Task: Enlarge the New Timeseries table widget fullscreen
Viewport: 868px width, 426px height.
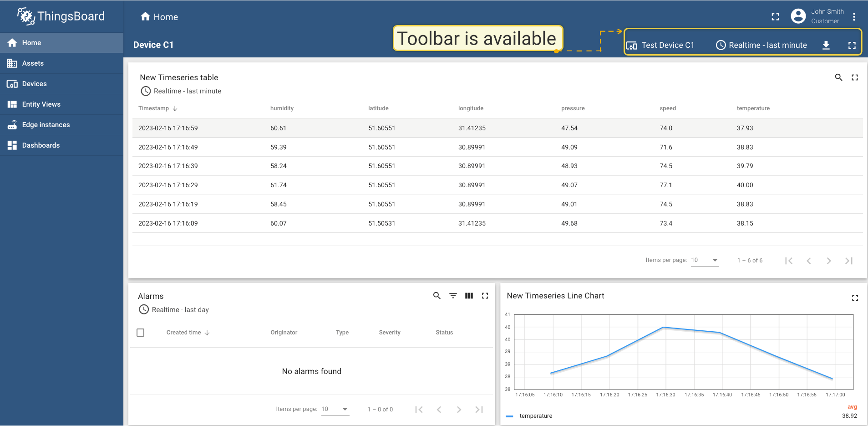Action: click(854, 77)
